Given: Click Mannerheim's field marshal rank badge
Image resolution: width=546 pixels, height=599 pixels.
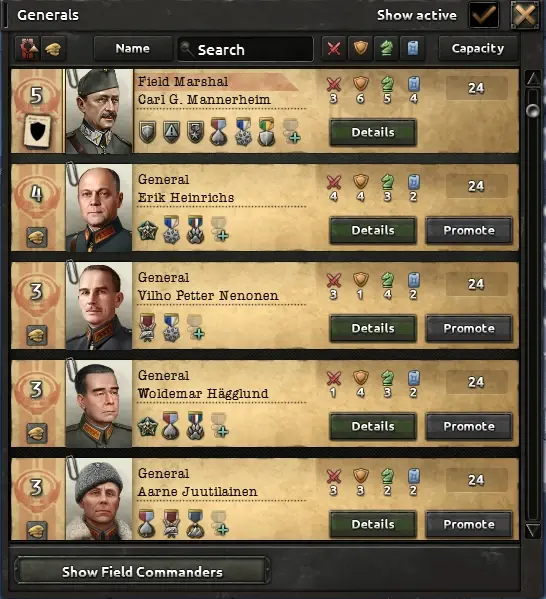Looking at the screenshot, I should 37,132.
